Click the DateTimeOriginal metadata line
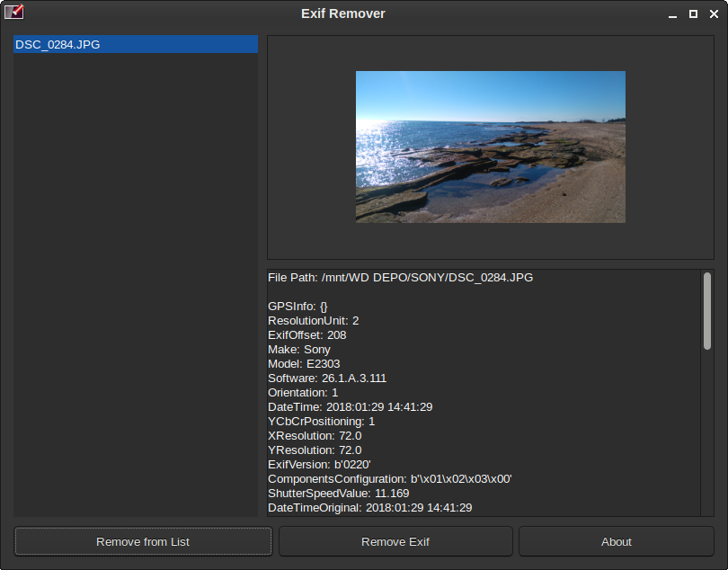The height and width of the screenshot is (570, 728). point(370,508)
